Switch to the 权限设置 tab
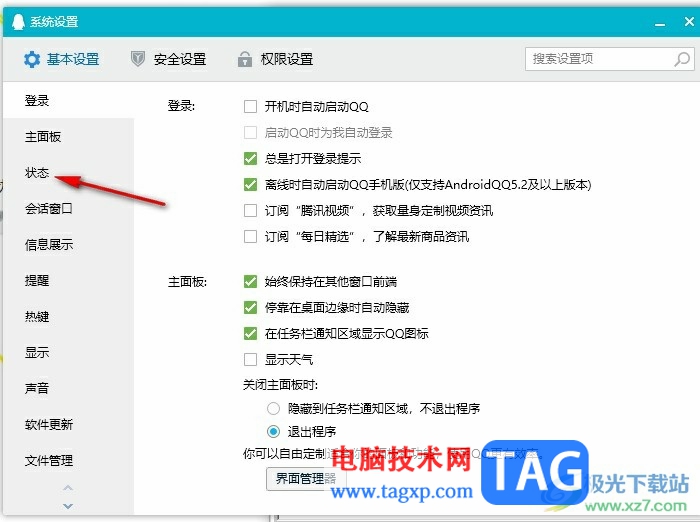Image resolution: width=700 pixels, height=522 pixels. pyautogui.click(x=275, y=59)
